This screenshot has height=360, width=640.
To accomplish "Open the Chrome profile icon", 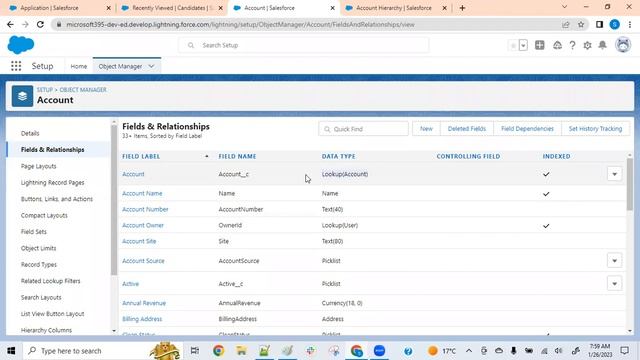I will [x=615, y=24].
